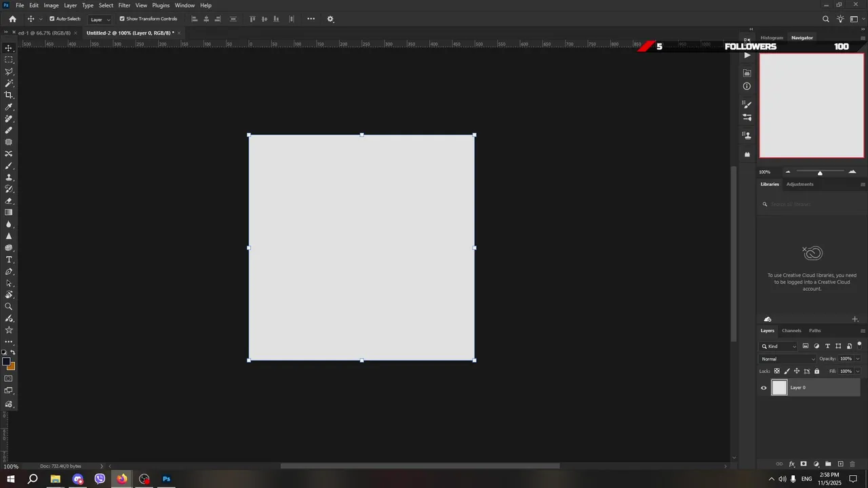Open the Fill slider dropdown arrow
868x488 pixels.
coord(858,371)
